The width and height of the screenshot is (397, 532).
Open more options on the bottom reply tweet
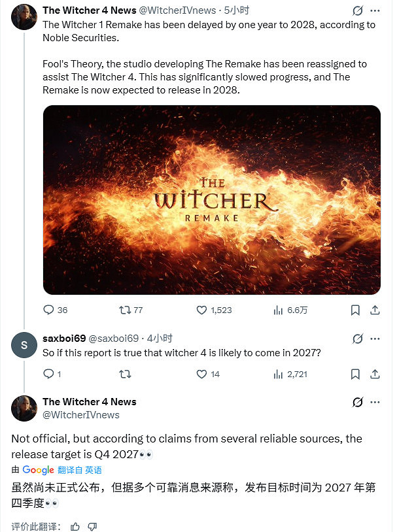377,402
